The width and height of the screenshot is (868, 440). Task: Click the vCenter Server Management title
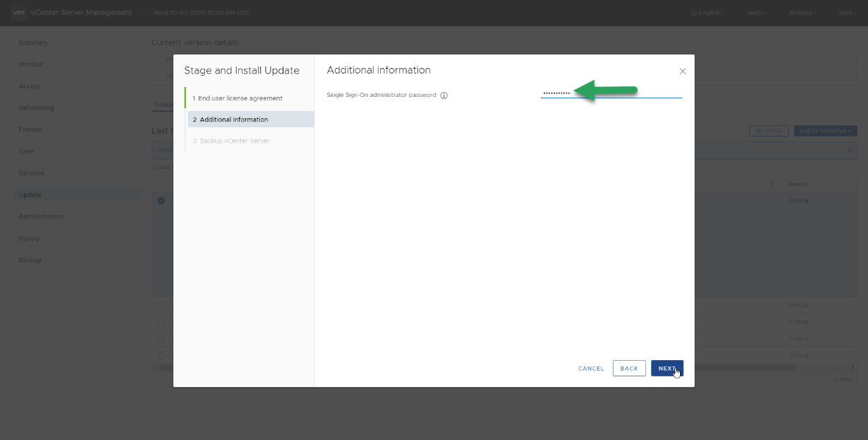(81, 13)
